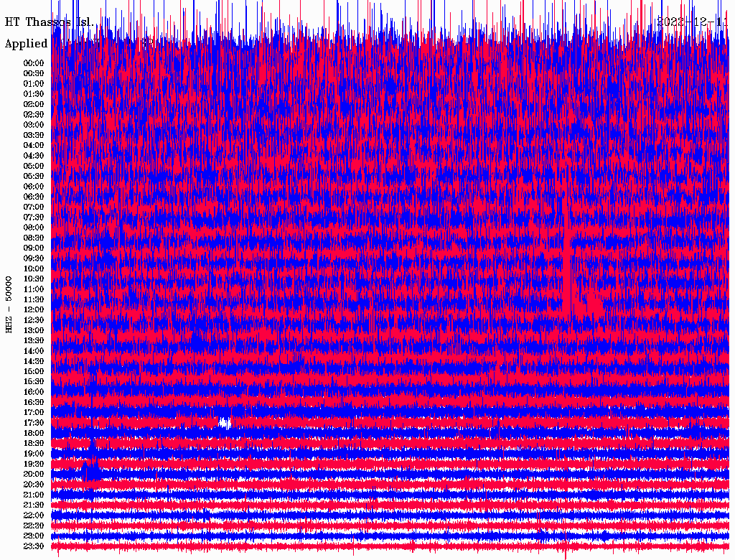
Task: Select the 05:30 time label
Action: (x=34, y=176)
